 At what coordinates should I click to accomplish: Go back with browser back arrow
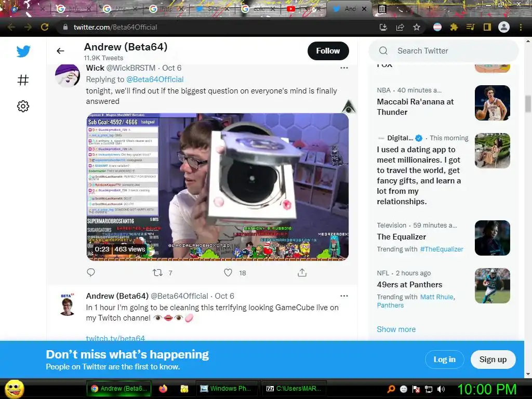11,27
